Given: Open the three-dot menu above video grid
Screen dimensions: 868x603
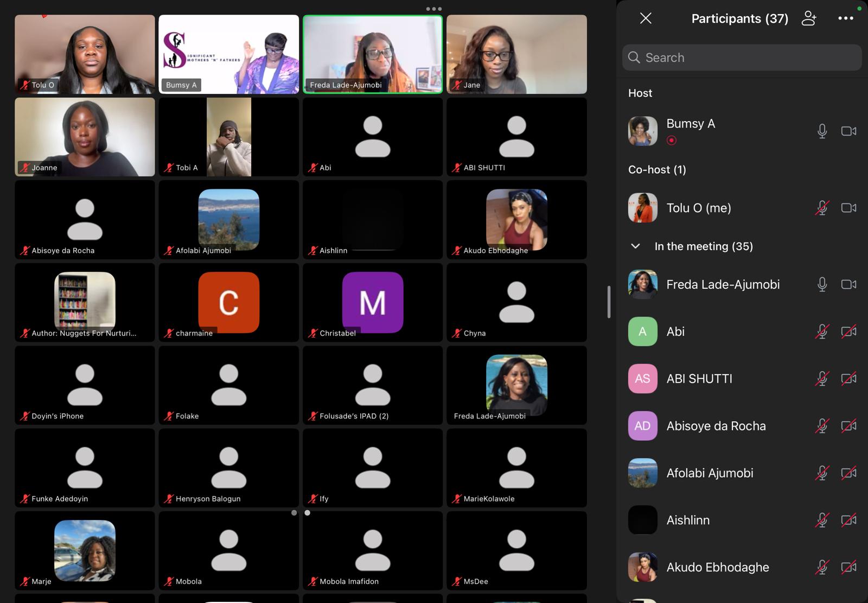Looking at the screenshot, I should 433,9.
